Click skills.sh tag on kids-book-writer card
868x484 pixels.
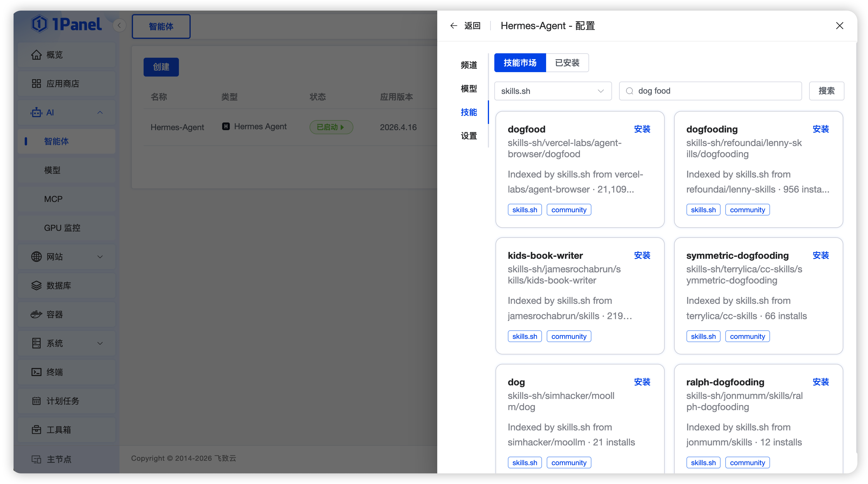525,337
